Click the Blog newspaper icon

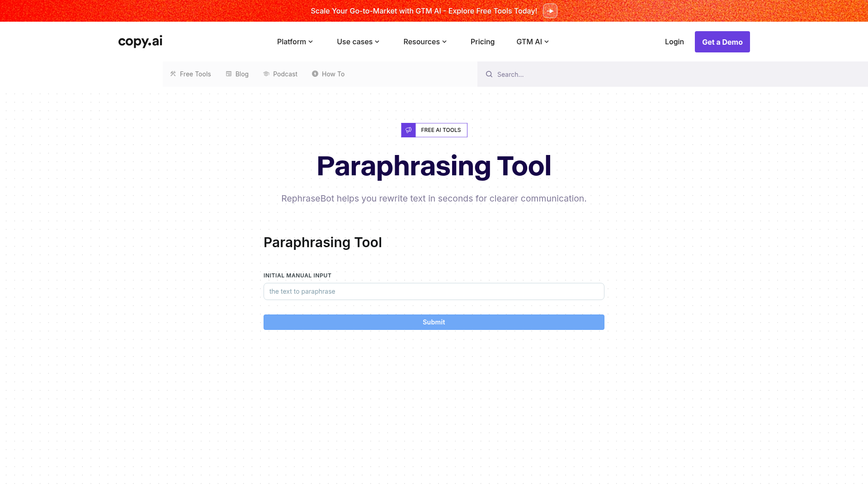tap(229, 74)
